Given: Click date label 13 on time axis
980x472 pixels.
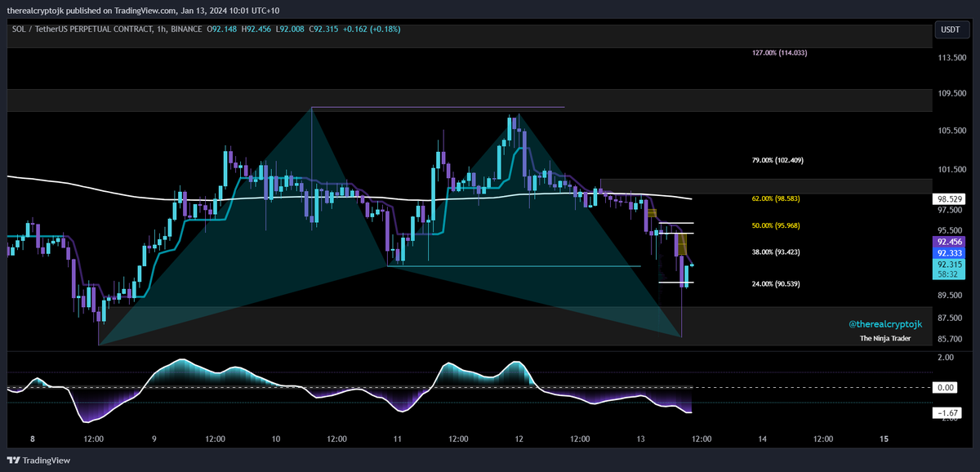Looking at the screenshot, I should (x=641, y=439).
